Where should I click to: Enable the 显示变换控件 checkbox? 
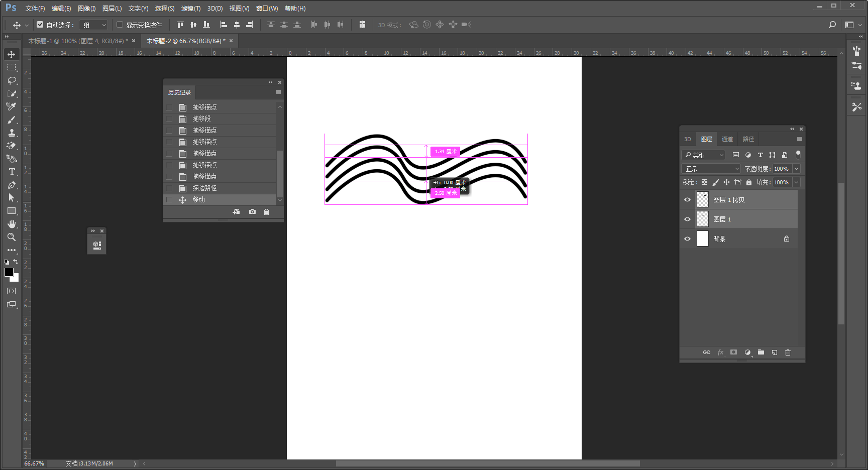click(x=120, y=24)
